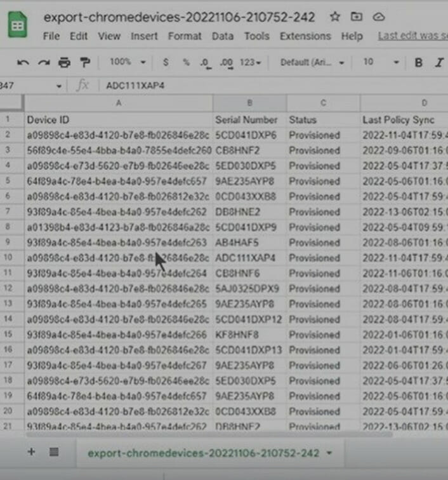
Task: Open sheet tab options arrow
Action: tap(329, 453)
